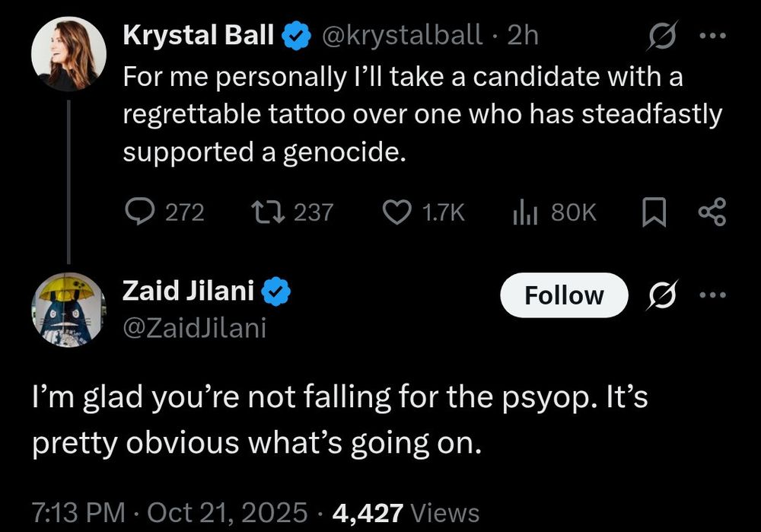Viewport: 761px width, 532px height.
Task: Open Grok analysis on Zaid Jilani's tweet
Action: (x=661, y=296)
